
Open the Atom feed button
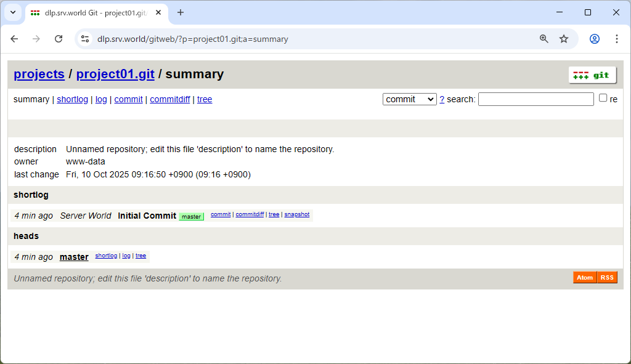[x=585, y=278]
